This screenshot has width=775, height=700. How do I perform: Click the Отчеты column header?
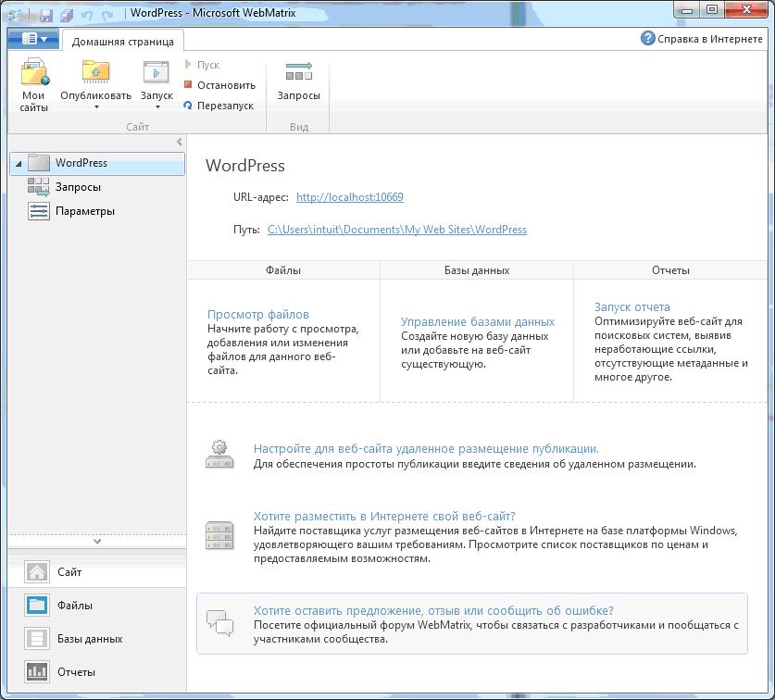670,270
